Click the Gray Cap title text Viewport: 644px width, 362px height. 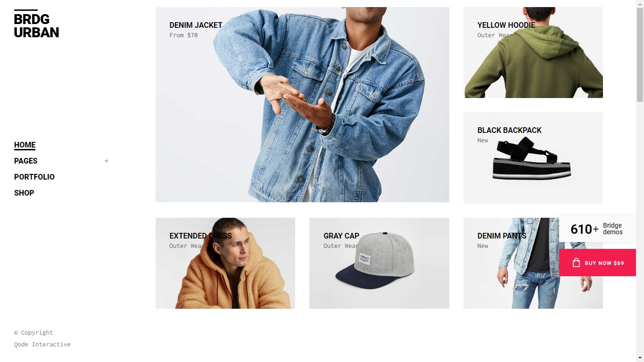pos(341,236)
